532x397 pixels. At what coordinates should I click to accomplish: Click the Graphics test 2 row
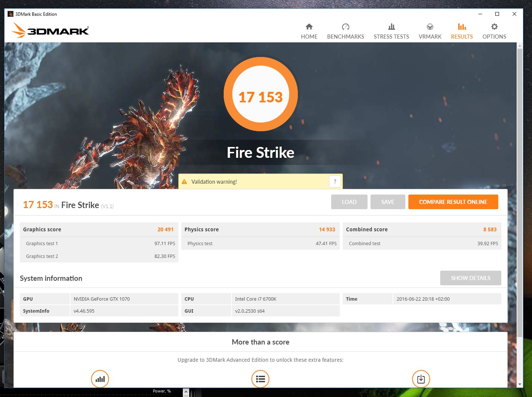point(99,256)
